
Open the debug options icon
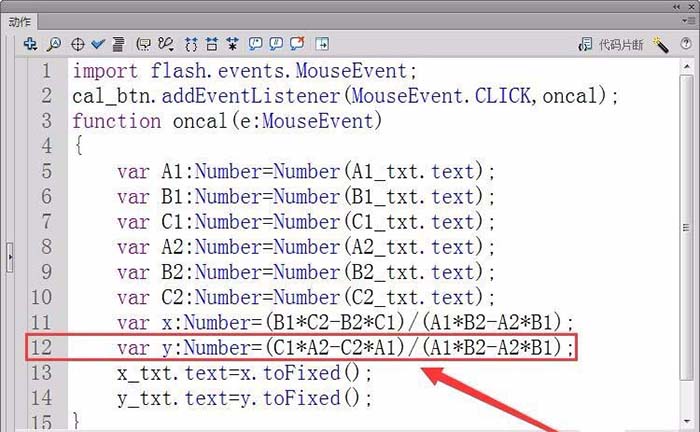click(166, 44)
